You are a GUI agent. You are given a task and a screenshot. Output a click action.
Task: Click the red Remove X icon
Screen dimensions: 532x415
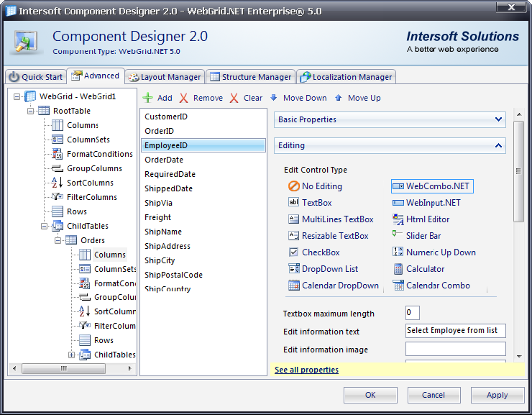[183, 98]
